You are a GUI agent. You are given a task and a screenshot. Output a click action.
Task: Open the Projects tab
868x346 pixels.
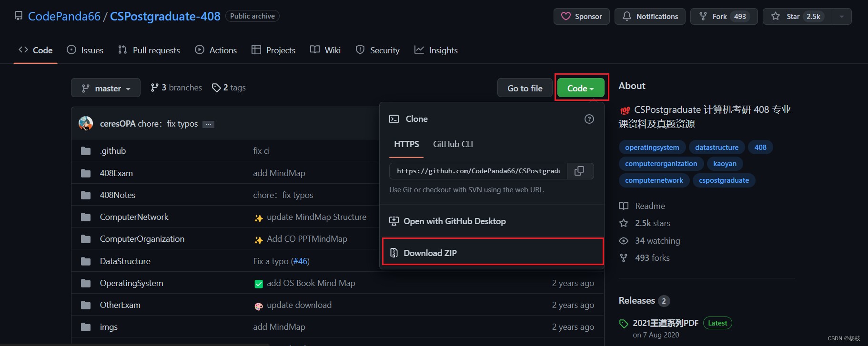273,50
